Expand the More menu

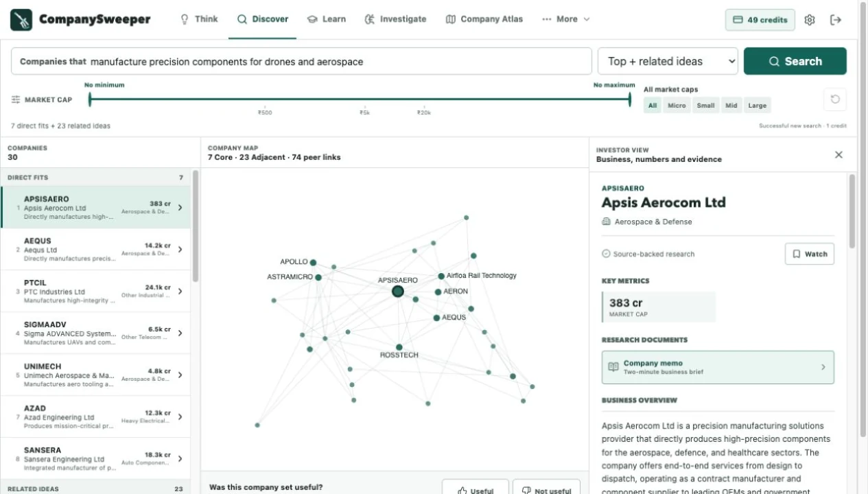566,19
